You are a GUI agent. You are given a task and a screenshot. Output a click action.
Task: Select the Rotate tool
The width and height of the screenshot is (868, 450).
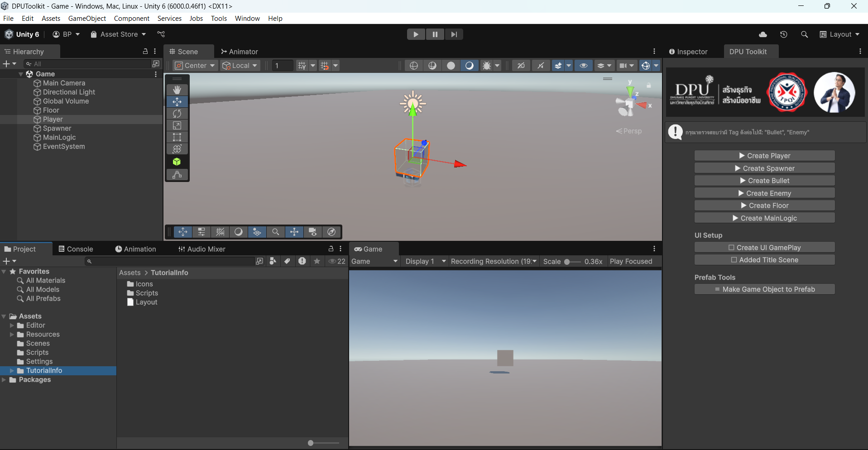pyautogui.click(x=177, y=114)
